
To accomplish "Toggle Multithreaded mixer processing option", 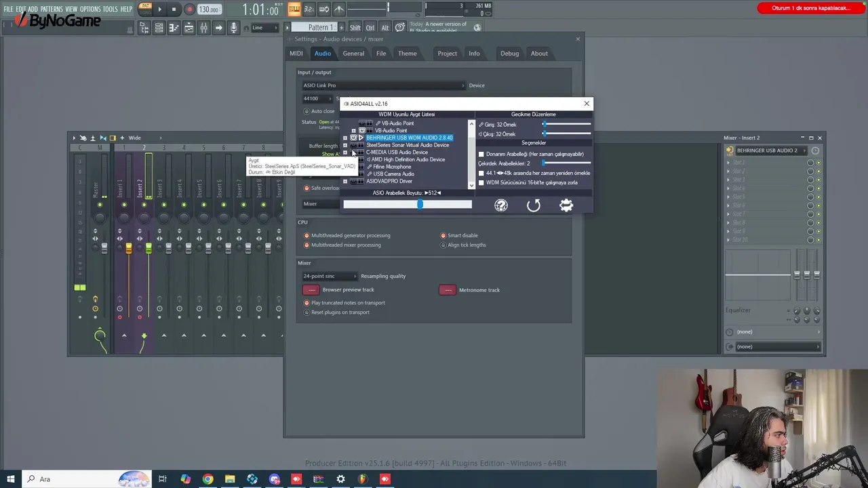I will pyautogui.click(x=307, y=245).
